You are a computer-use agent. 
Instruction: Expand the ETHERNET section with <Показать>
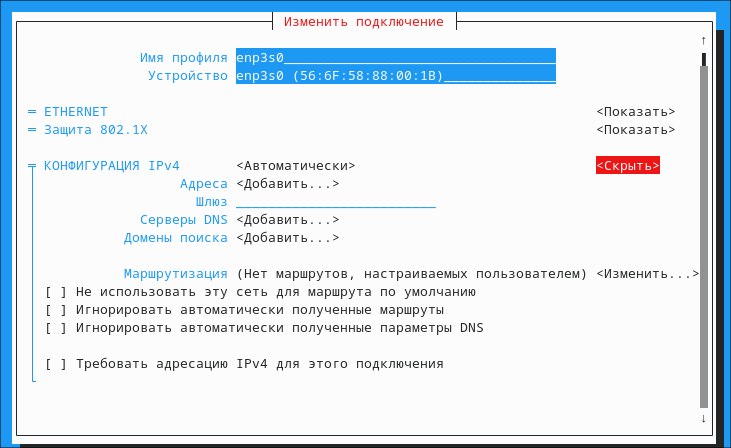point(635,112)
